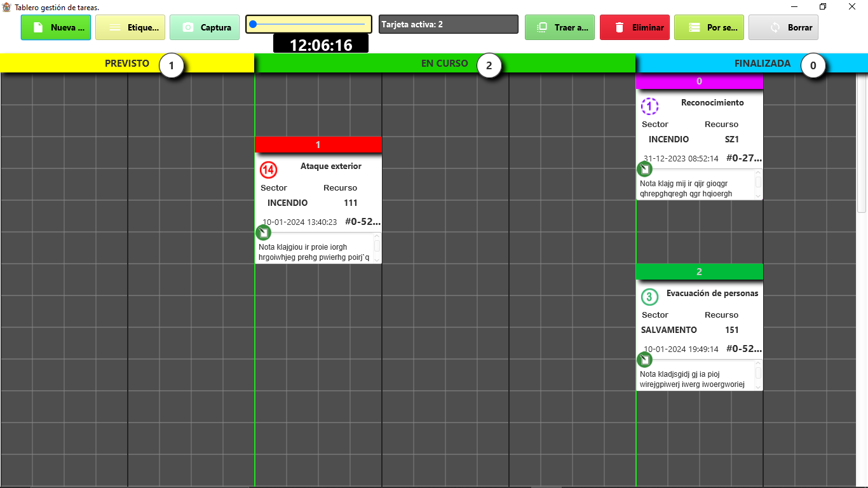
Task: Click the Borrar button with refresh icon
Action: click(783, 27)
